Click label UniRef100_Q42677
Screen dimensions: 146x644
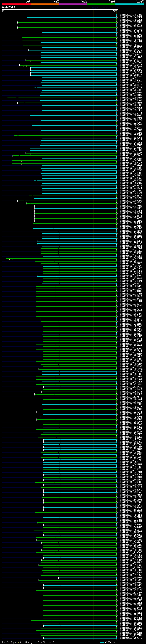131,196
